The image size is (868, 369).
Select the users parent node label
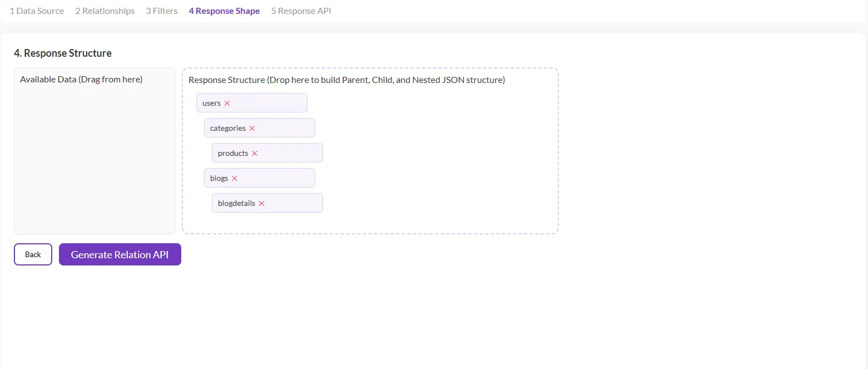[211, 104]
